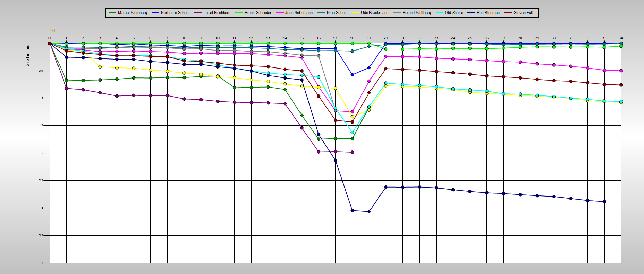The width and height of the screenshot is (644, 274).
Task: Click Roland Wollberg's data point at lap 16
Action: pos(319,56)
